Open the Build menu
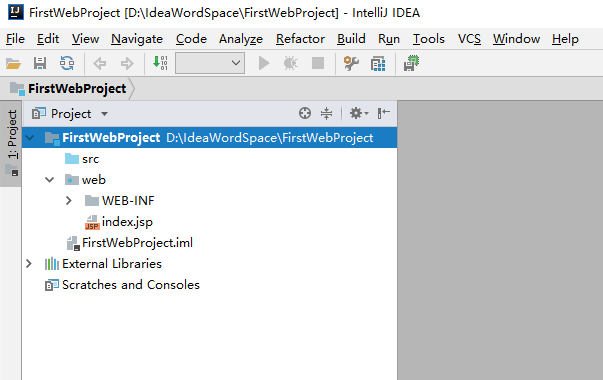Image resolution: width=603 pixels, height=380 pixels. point(351,39)
